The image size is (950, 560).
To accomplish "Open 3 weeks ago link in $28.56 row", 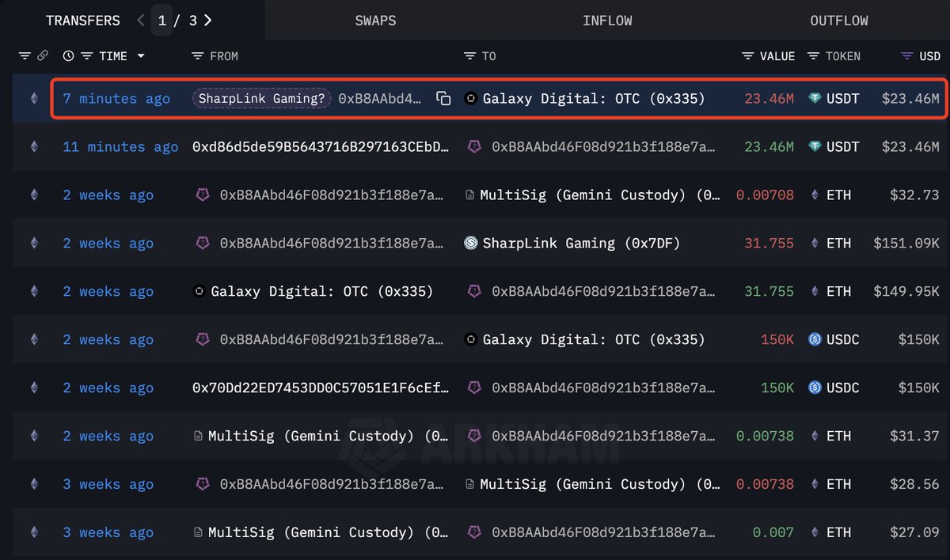I will pos(108,485).
